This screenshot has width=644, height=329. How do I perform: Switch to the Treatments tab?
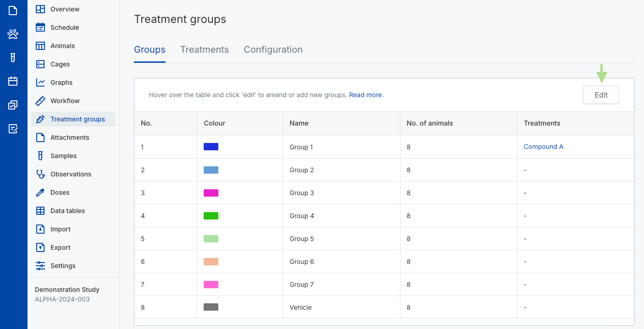[x=204, y=49]
